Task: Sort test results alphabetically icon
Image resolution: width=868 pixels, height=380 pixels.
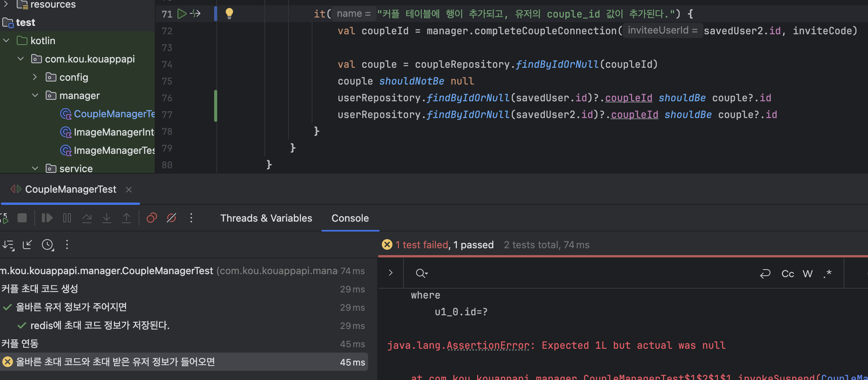Action: pos(8,245)
